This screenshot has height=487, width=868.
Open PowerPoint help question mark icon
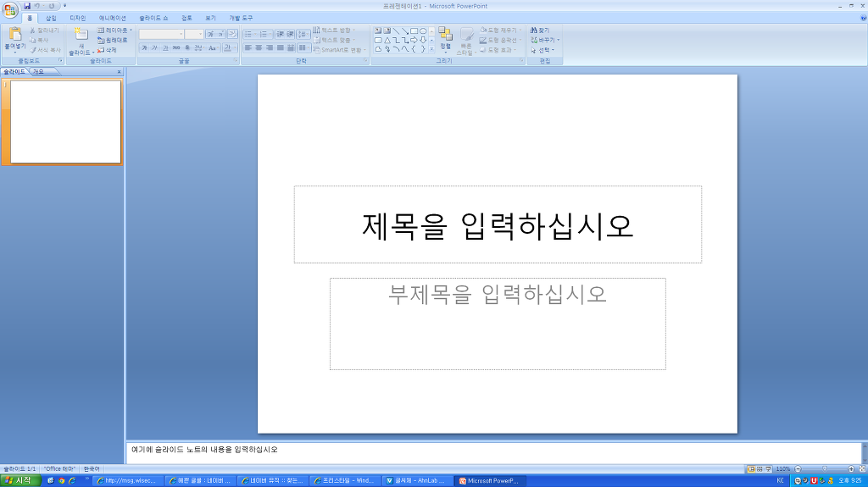tap(862, 18)
